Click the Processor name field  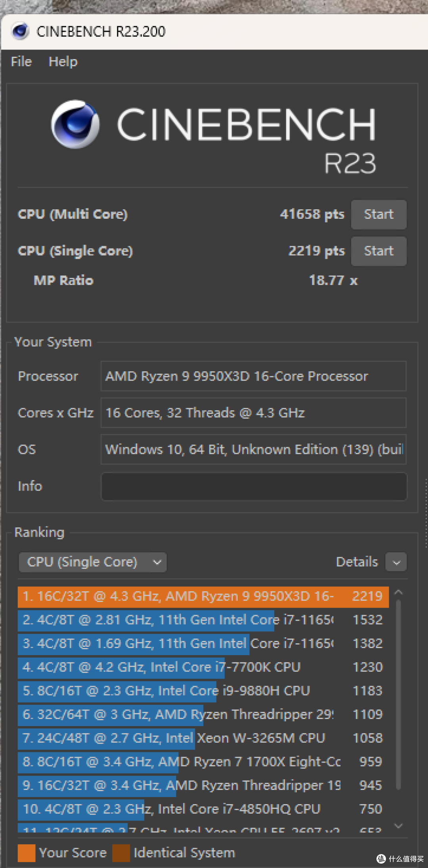[x=254, y=376]
